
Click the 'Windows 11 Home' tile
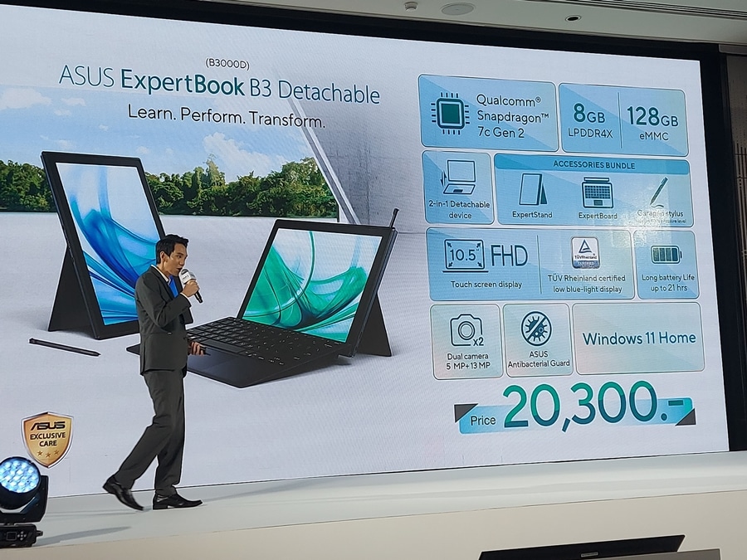638,338
